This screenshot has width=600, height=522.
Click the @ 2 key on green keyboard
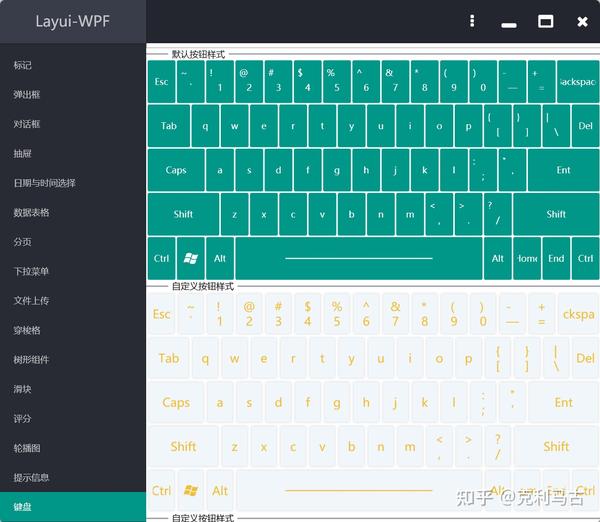pos(249,82)
